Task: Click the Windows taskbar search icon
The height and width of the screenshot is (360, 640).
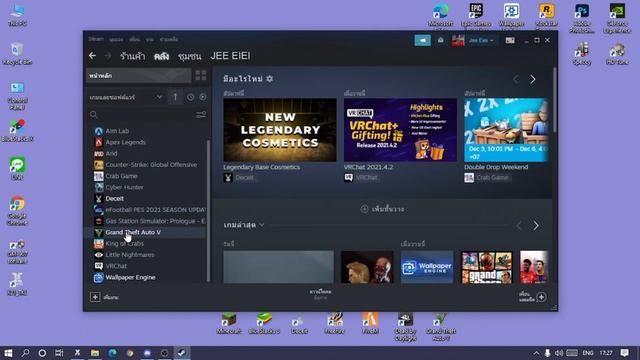Action: (25, 353)
